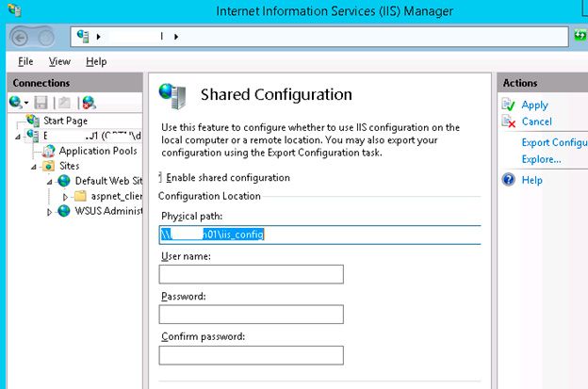Click the Confirm password input field
Screen dimensions: 588x389
click(252, 355)
